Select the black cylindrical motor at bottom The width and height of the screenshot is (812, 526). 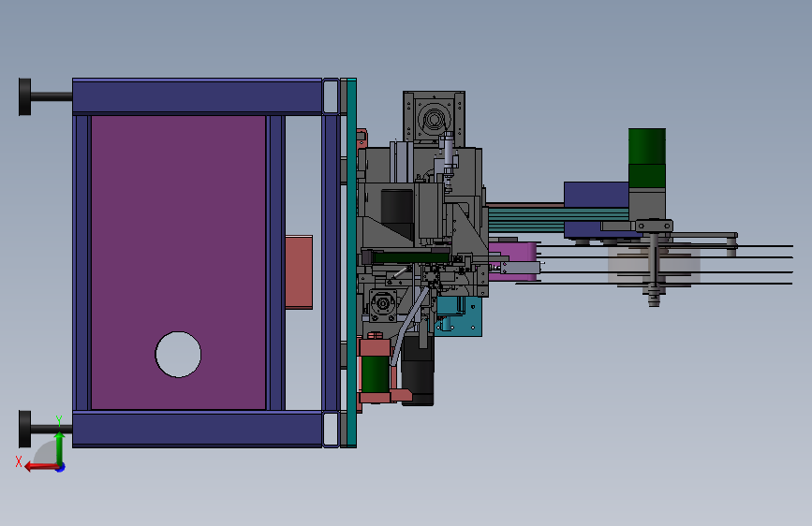(418, 371)
